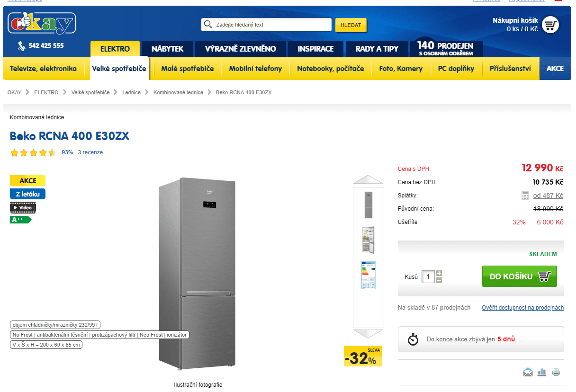This screenshot has width=576, height=392.
Task: Open the NÁBYTEK tab
Action: (x=168, y=49)
